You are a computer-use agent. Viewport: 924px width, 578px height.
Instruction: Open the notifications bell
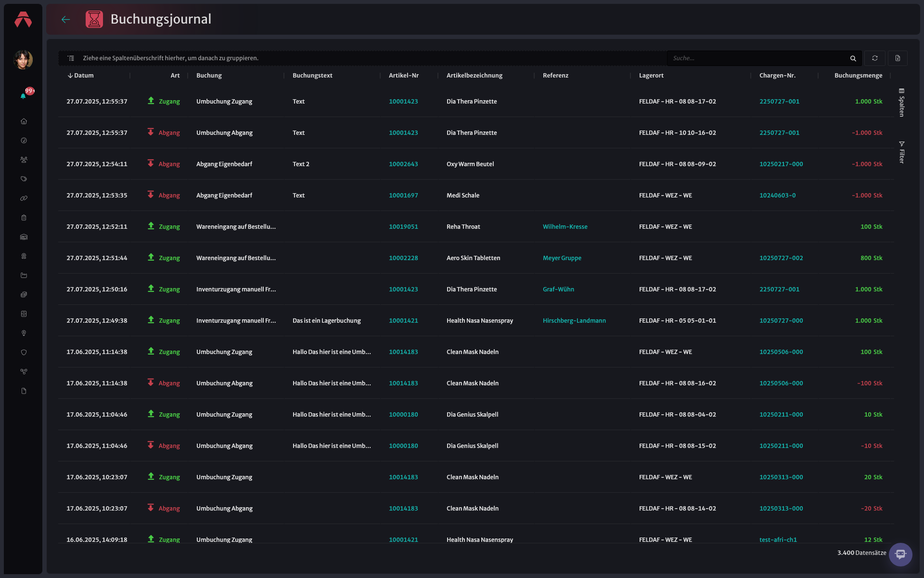click(x=23, y=96)
